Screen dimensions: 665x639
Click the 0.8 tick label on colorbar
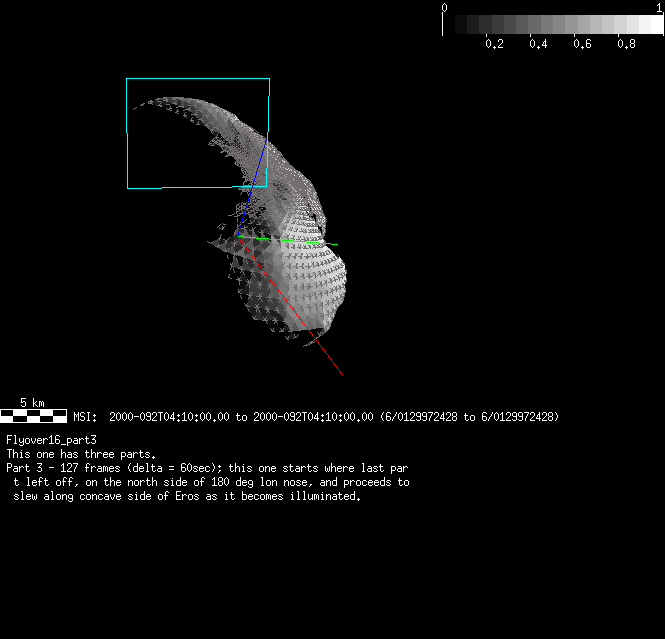626,44
